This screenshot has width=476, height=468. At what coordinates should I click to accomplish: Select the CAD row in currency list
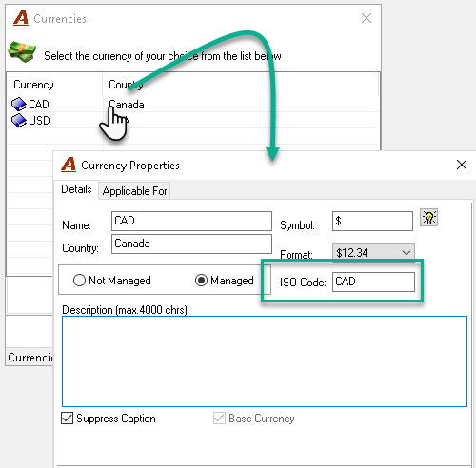(x=193, y=105)
